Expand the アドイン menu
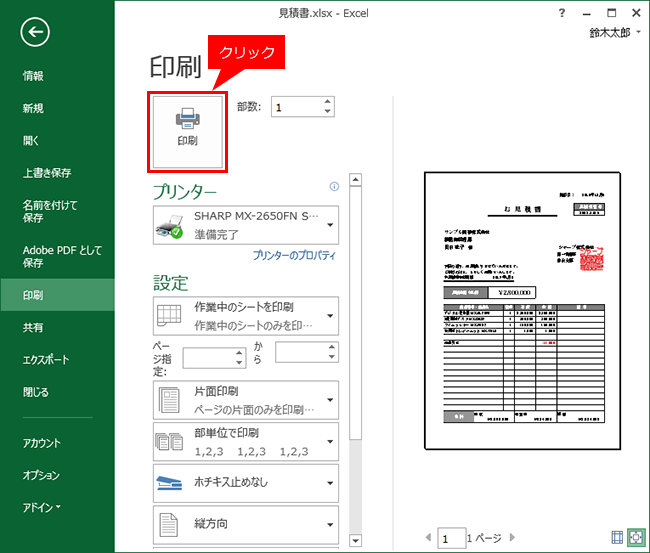650x553 pixels. tap(41, 507)
